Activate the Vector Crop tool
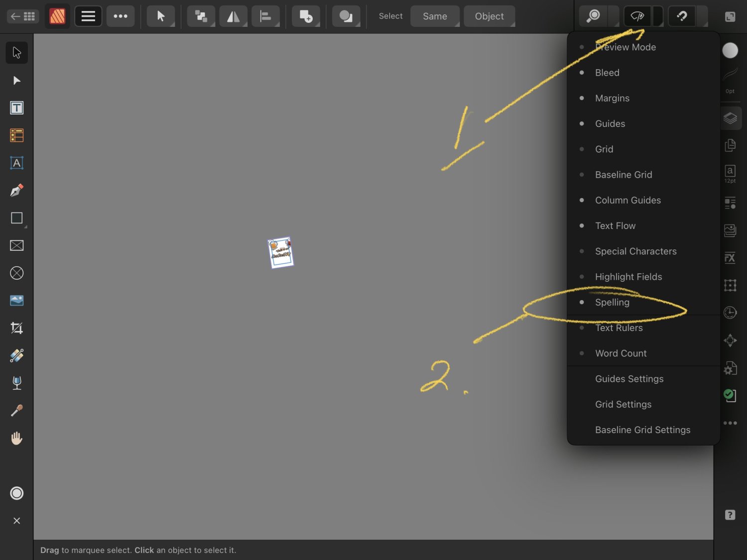Image resolution: width=747 pixels, height=560 pixels. 16,328
